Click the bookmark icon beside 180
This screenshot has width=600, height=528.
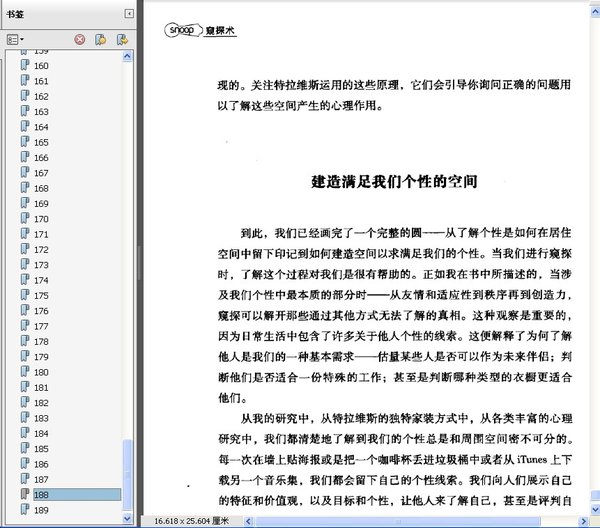pyautogui.click(x=25, y=372)
